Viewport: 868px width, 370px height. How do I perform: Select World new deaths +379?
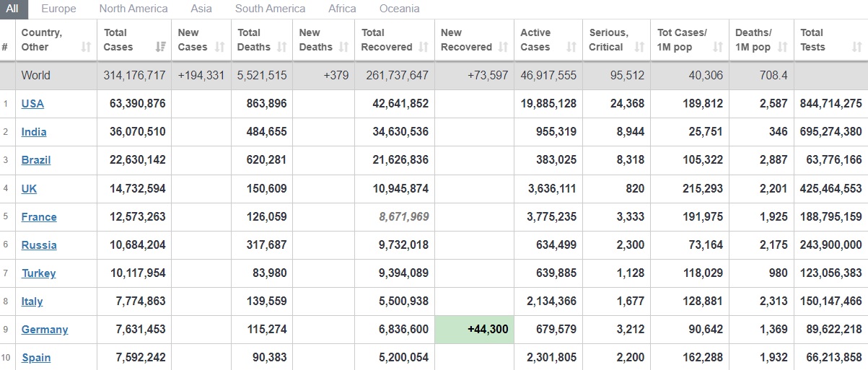point(336,75)
